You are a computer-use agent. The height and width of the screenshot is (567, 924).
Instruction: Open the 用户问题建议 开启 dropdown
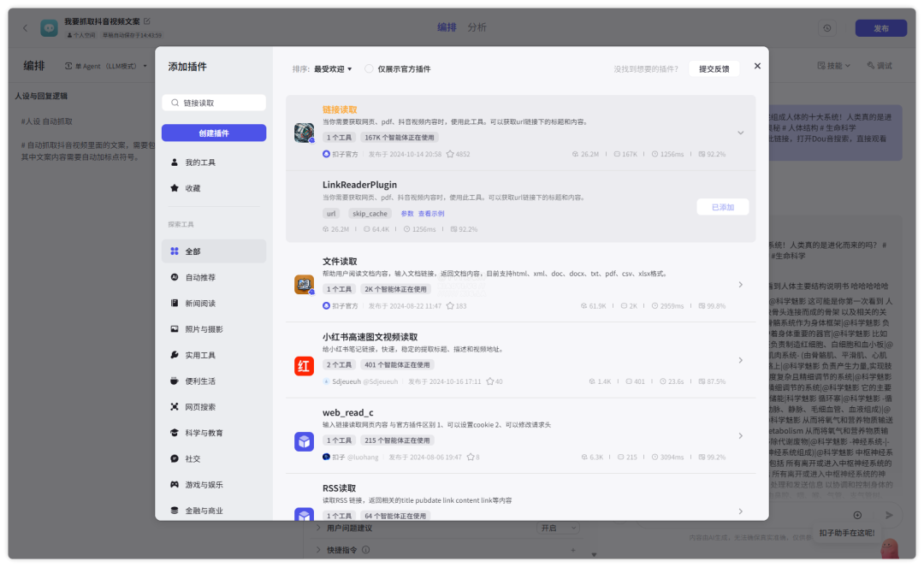coord(559,529)
